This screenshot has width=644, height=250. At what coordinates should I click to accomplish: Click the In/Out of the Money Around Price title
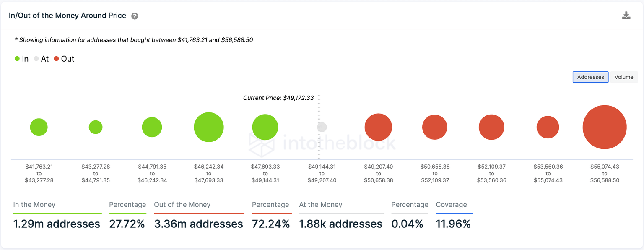pos(67,15)
